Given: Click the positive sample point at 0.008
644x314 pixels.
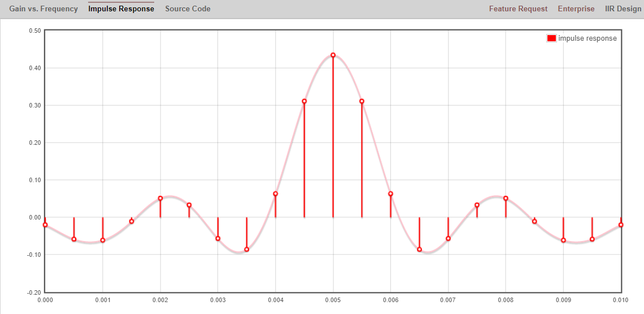Looking at the screenshot, I should coord(506,198).
